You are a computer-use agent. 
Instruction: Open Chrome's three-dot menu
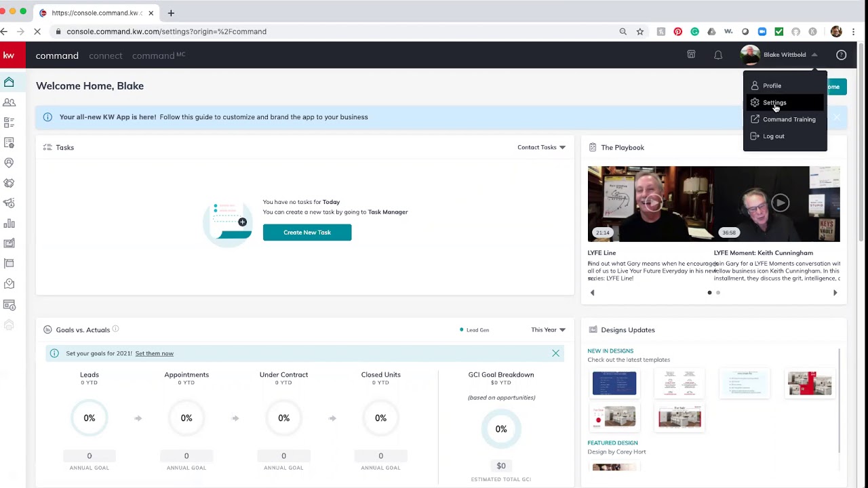point(854,32)
